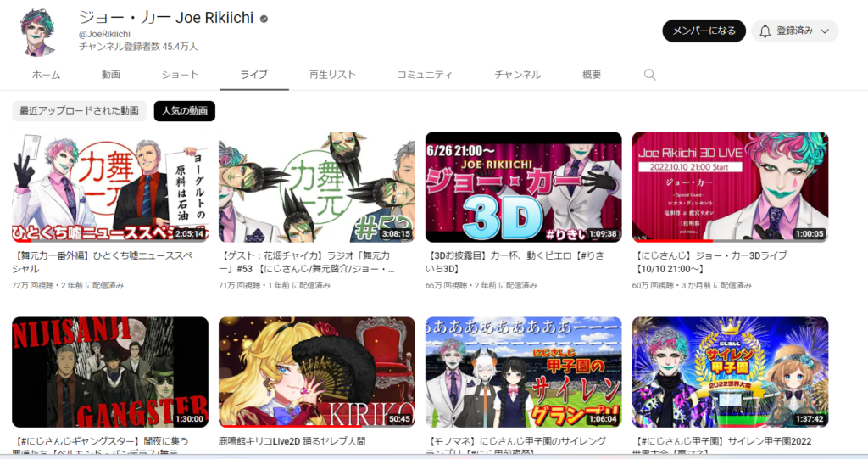This screenshot has height=459, width=868.
Task: Click title 【ゲスト：花畑チャイカ】ラジオ「舞元力一」#53
Action: point(307,262)
